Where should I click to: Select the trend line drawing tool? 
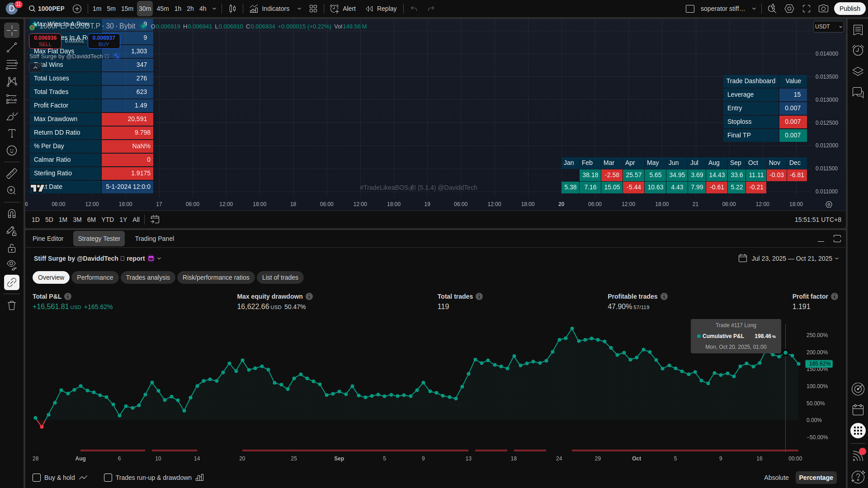[12, 47]
